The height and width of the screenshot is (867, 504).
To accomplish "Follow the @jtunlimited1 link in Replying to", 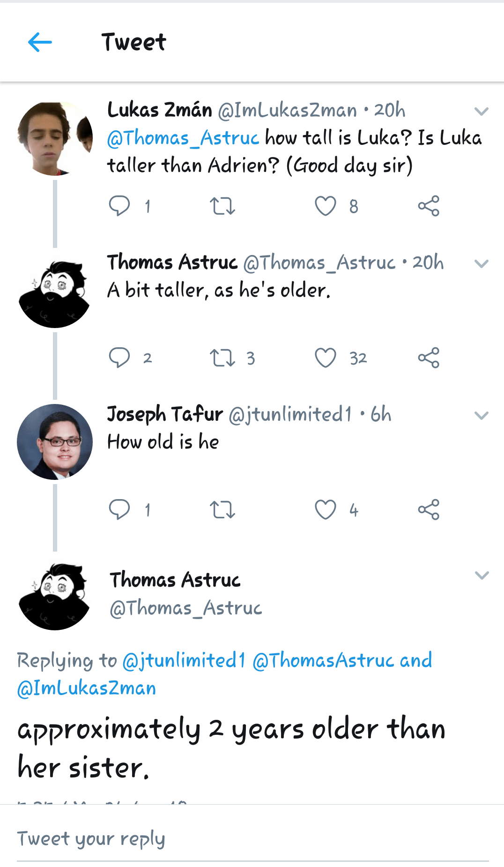I will (184, 661).
